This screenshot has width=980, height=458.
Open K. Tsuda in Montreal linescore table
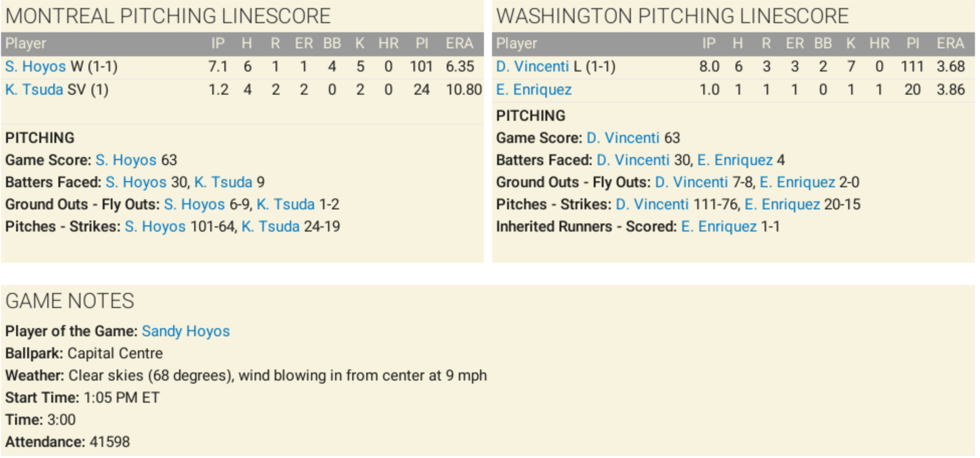34,90
